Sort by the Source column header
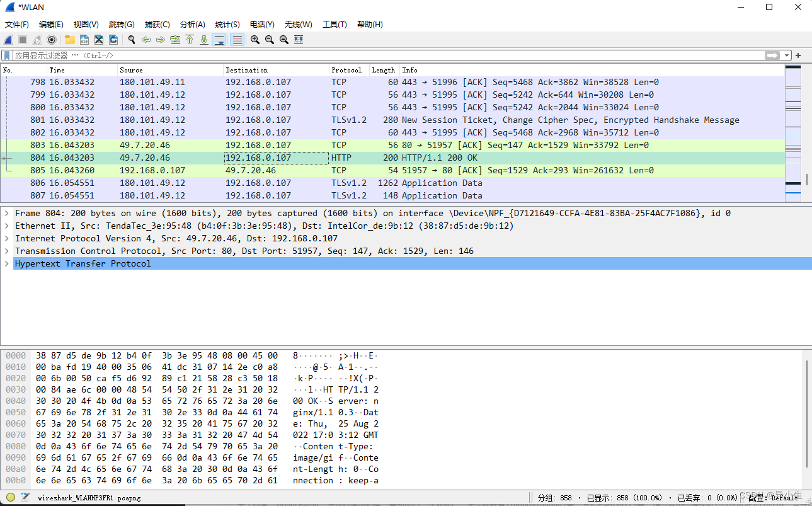This screenshot has height=506, width=812. pyautogui.click(x=170, y=70)
